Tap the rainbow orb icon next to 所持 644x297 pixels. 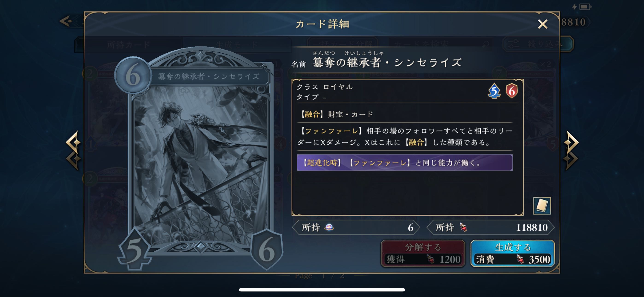[329, 227]
